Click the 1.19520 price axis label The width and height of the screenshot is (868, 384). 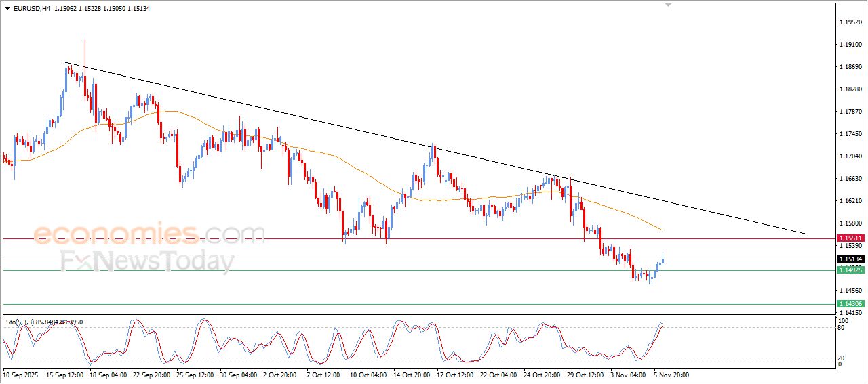click(850, 22)
